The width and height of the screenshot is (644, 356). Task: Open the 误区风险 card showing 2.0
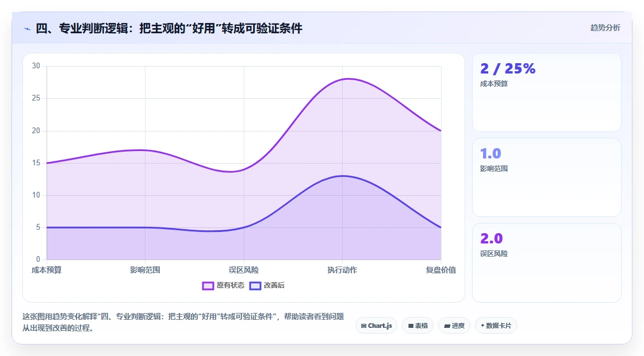click(x=547, y=262)
